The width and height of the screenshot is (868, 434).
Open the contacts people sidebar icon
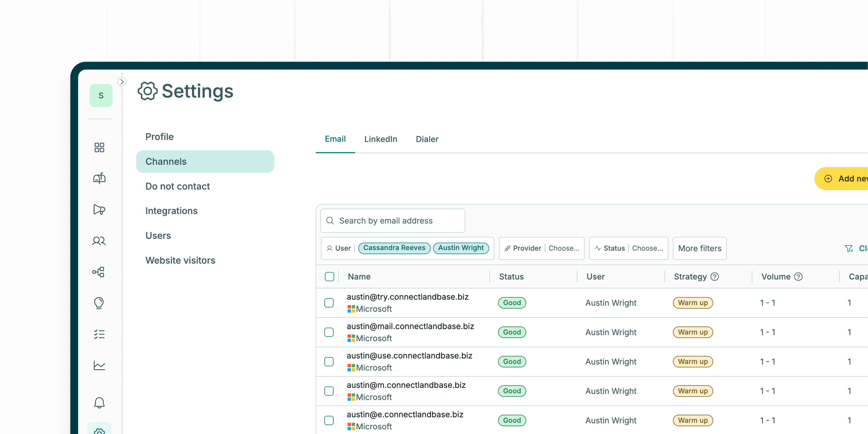(99, 240)
